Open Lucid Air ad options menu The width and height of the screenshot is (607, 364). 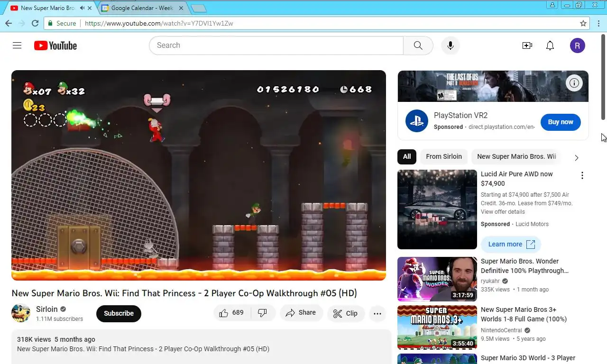tap(582, 175)
